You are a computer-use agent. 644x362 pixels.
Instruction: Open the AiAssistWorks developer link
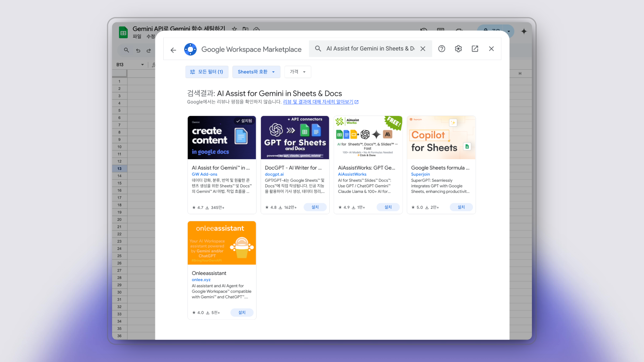pyautogui.click(x=352, y=174)
